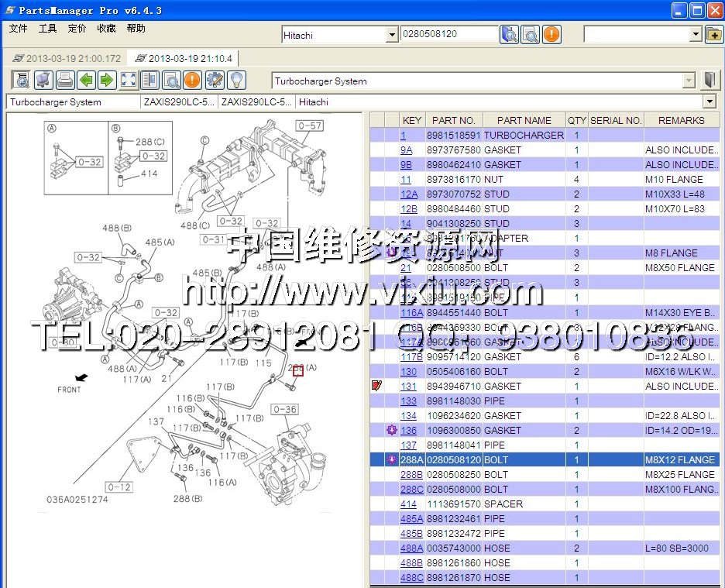Click the green right arrow forward button
Image resolution: width=725 pixels, height=588 pixels.
coord(107,80)
